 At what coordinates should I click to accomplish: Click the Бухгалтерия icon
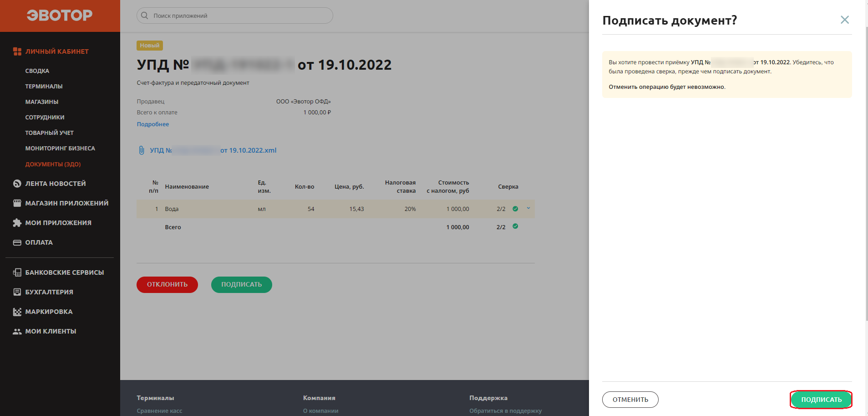click(x=17, y=292)
